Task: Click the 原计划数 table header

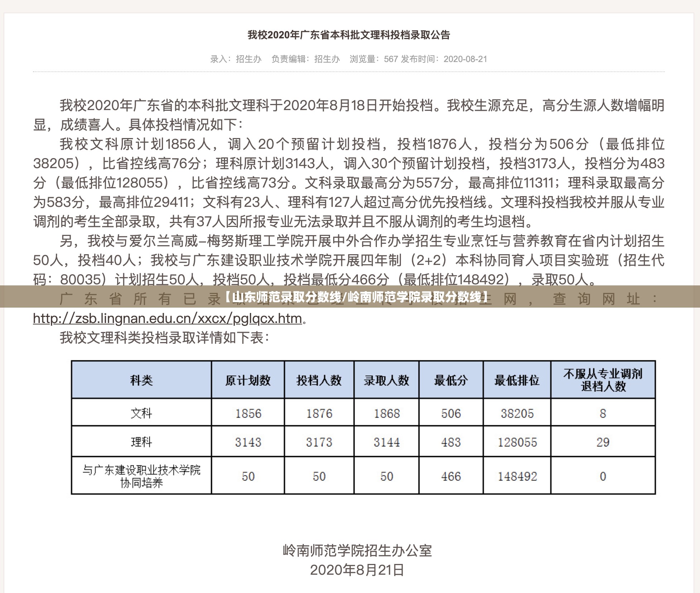Action: 248,380
